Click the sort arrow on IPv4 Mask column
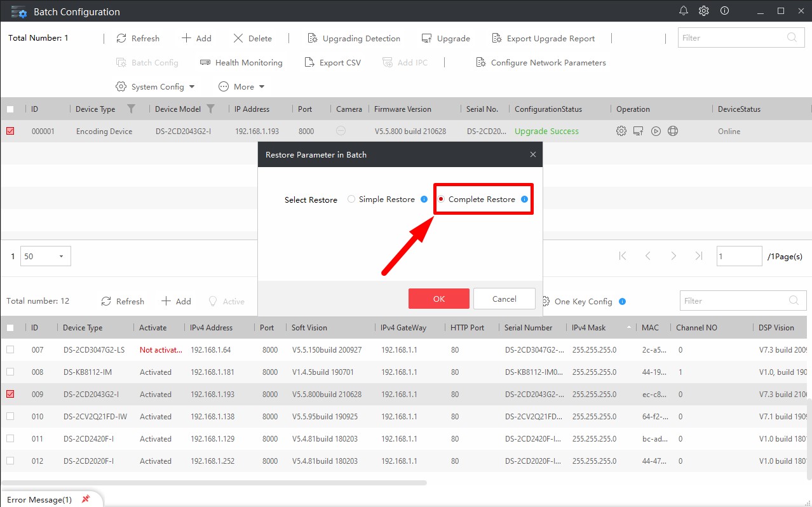 (x=629, y=327)
